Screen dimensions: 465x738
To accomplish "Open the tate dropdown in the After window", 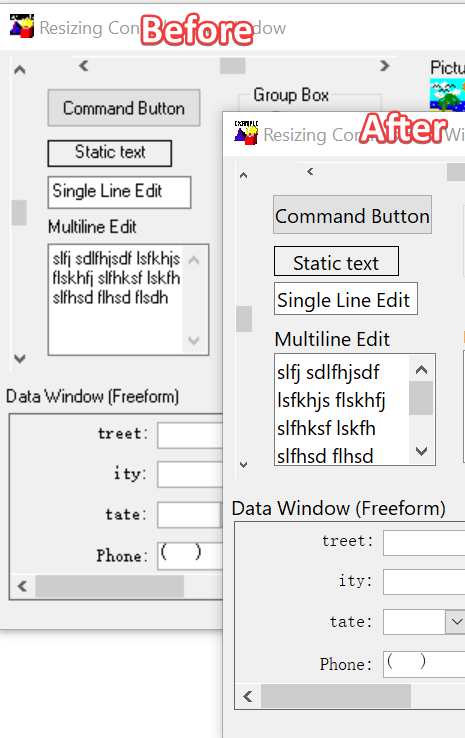I will click(x=456, y=622).
